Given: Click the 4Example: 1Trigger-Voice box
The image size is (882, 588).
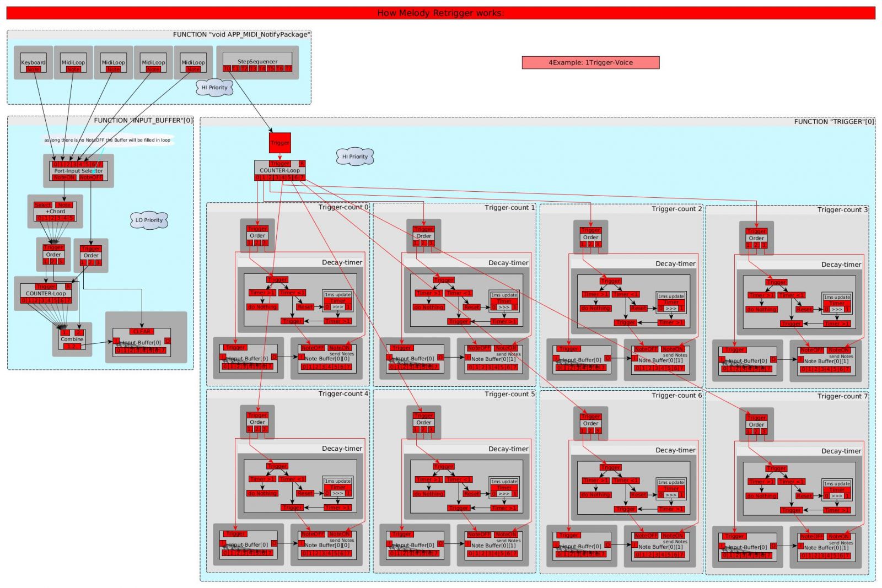Looking at the screenshot, I should pyautogui.click(x=590, y=63).
